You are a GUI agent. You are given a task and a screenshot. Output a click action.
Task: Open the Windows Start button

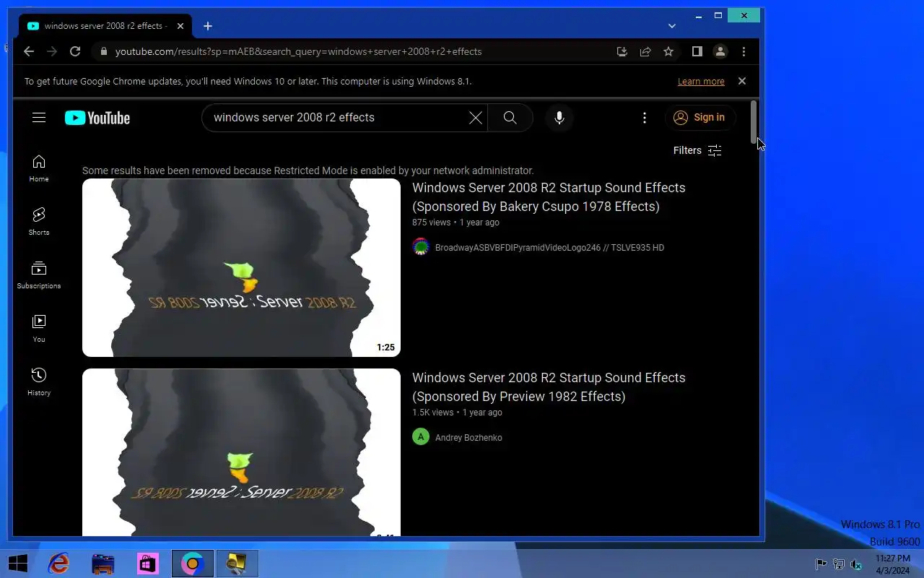point(18,564)
